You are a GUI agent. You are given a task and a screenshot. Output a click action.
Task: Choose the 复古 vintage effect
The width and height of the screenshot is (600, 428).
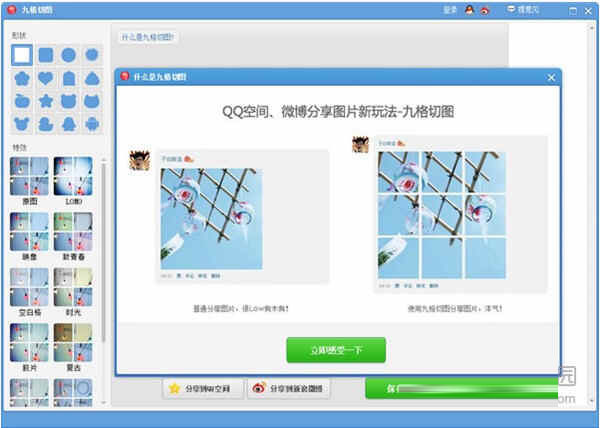(72, 344)
